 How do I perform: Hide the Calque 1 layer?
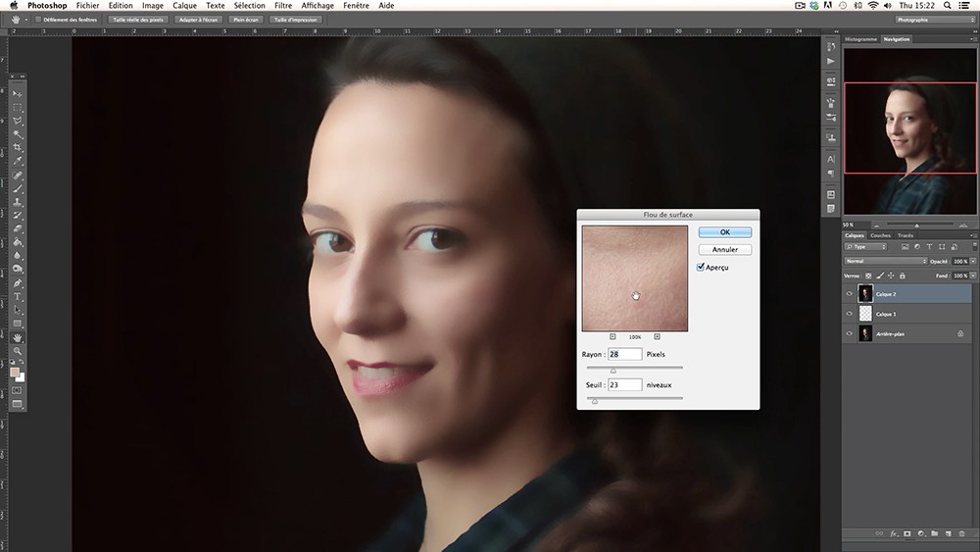coord(849,314)
